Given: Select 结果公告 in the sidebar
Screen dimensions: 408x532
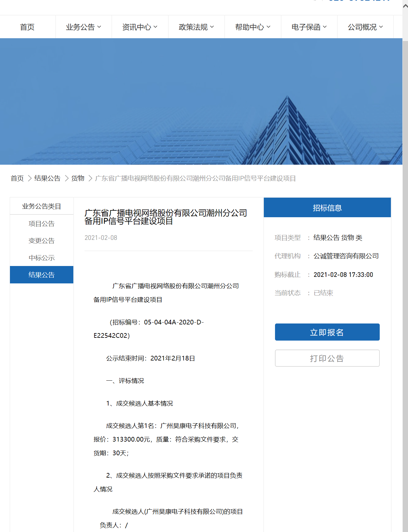Looking at the screenshot, I should (x=42, y=275).
